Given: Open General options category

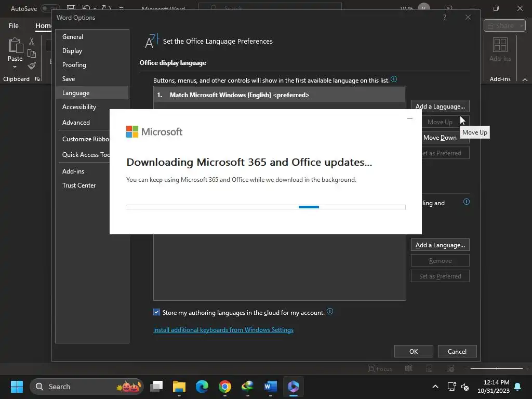Looking at the screenshot, I should pyautogui.click(x=92, y=37).
